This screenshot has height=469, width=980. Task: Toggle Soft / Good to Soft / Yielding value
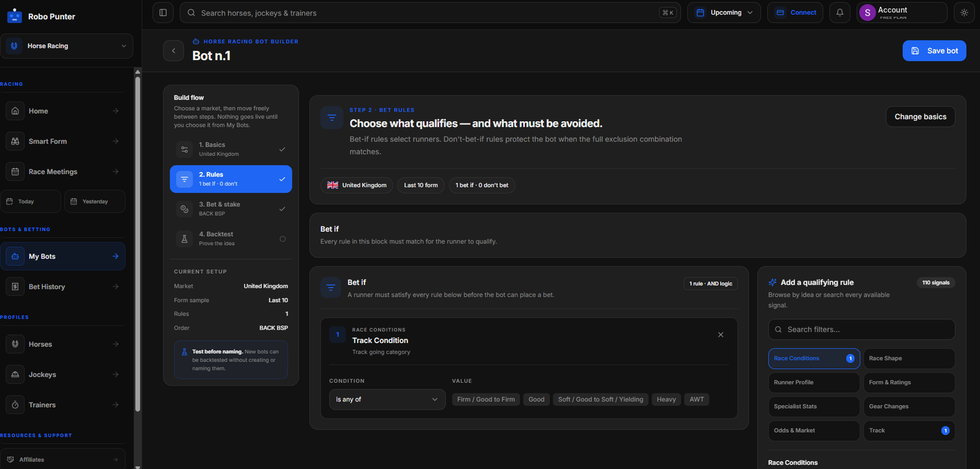[x=601, y=399]
